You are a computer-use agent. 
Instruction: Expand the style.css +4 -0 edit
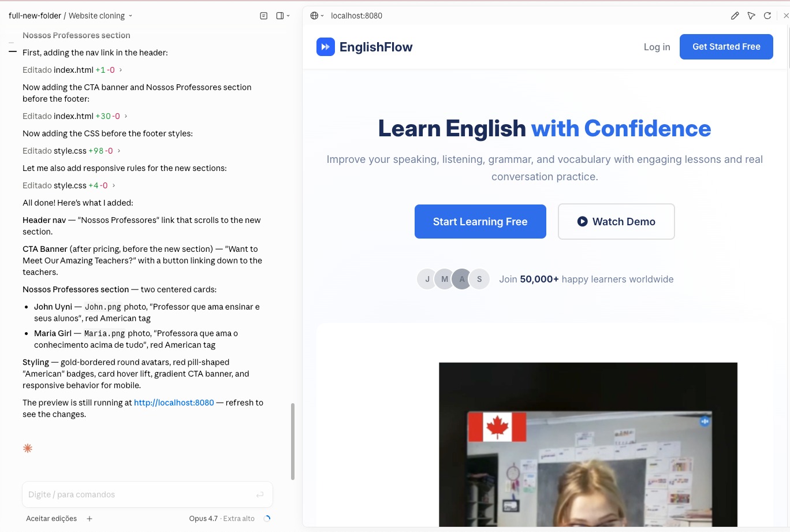point(69,185)
